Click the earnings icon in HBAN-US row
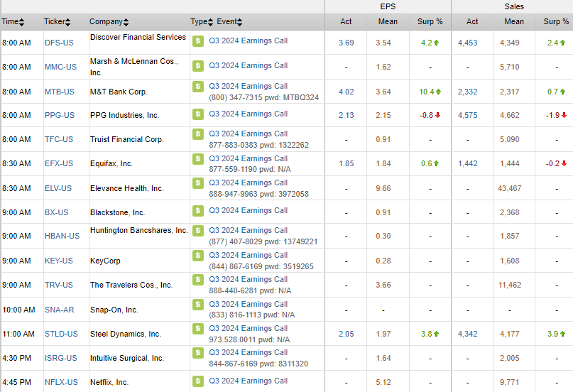The height and width of the screenshot is (392, 573). [x=198, y=231]
